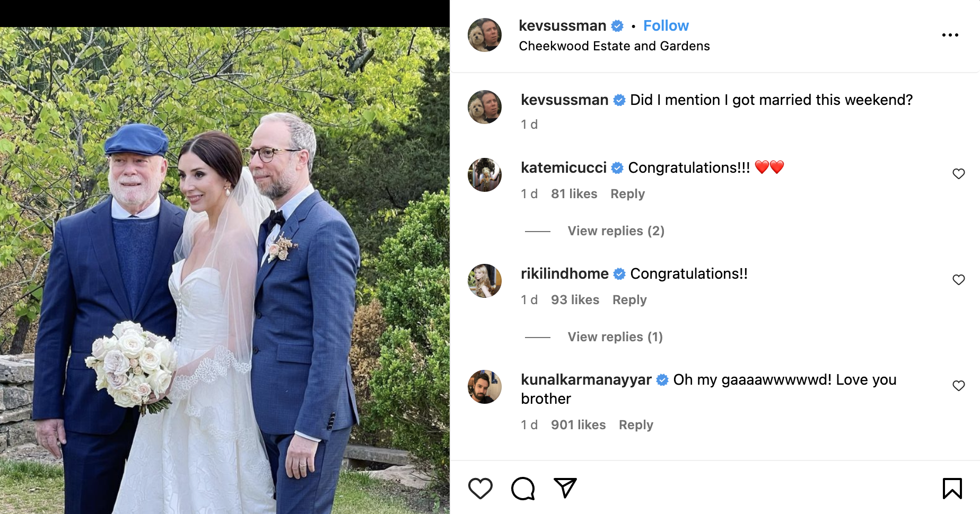Image resolution: width=980 pixels, height=514 pixels.
Task: Open kevsussman username in post header
Action: tap(562, 25)
